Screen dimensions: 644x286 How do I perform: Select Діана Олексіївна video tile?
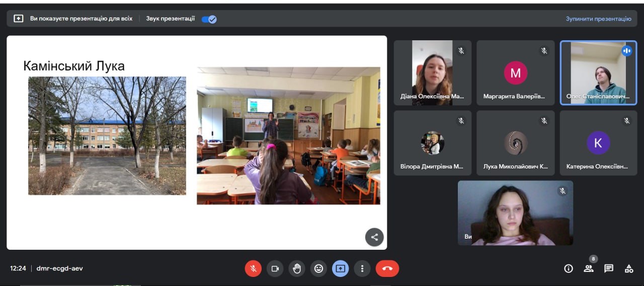[433, 73]
